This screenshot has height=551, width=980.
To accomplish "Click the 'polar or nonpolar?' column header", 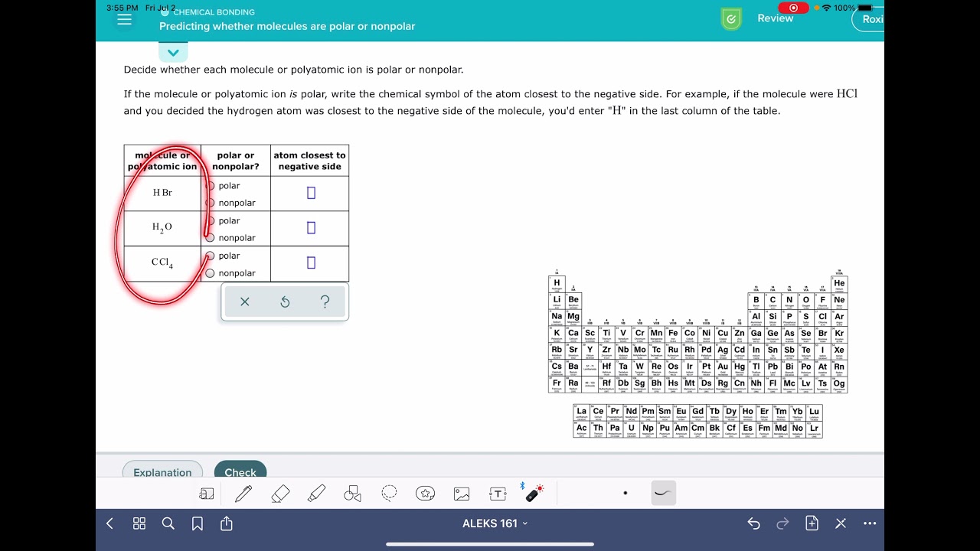I will pyautogui.click(x=236, y=161).
